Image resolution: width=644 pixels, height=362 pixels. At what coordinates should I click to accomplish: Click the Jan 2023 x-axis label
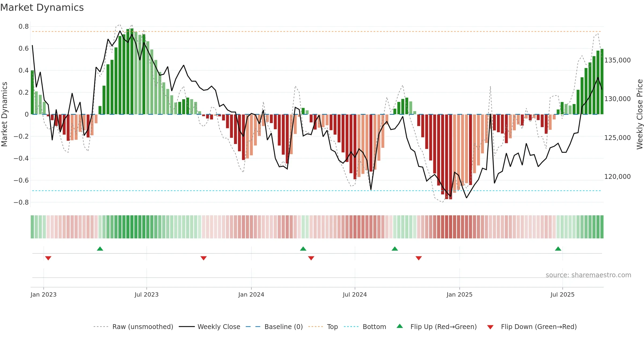pos(43,294)
